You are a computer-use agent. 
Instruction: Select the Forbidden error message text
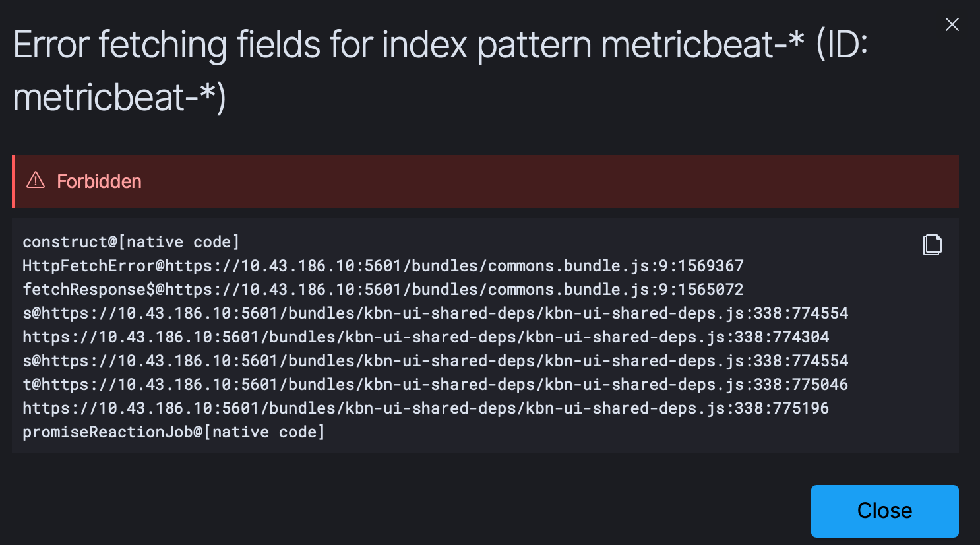click(99, 181)
